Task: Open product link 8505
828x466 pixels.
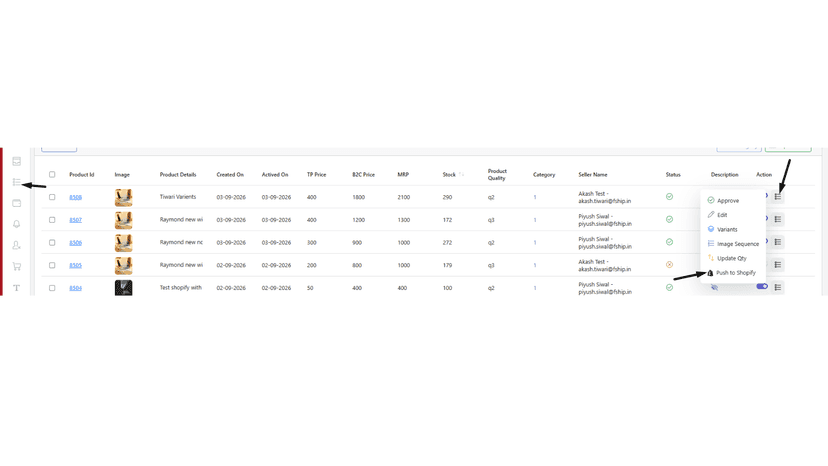Action: [76, 265]
